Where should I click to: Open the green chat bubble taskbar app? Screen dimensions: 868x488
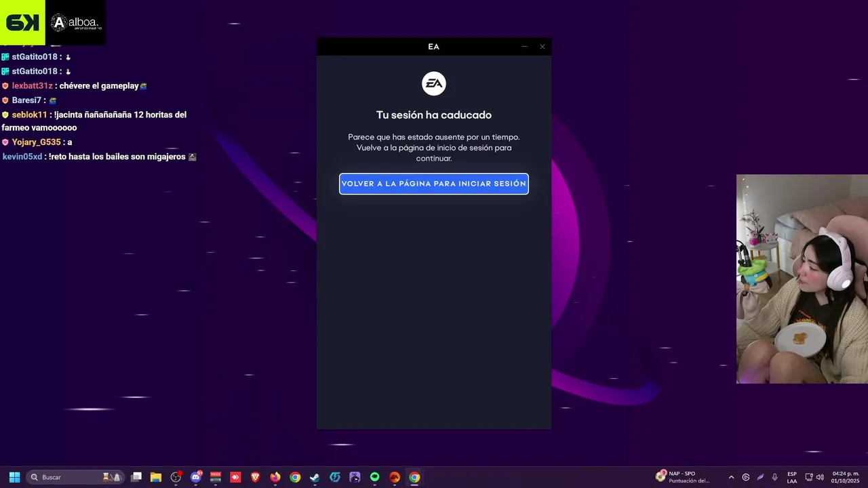click(375, 477)
